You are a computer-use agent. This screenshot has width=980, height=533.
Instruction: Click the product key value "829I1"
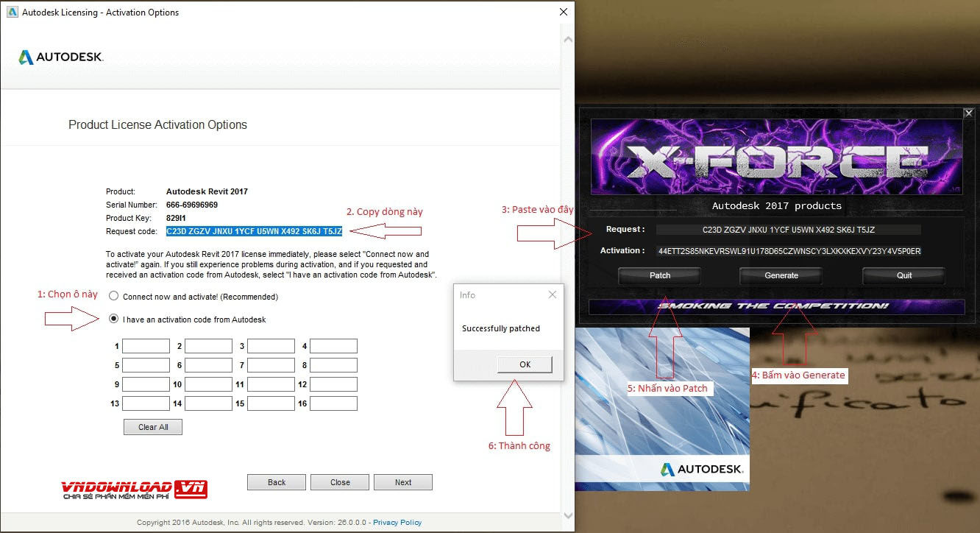pyautogui.click(x=177, y=218)
